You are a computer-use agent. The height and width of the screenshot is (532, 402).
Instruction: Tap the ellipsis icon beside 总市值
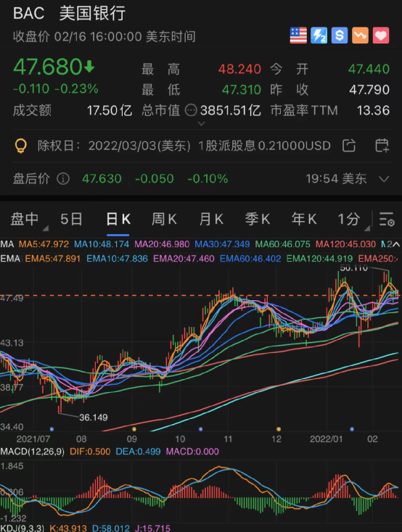tap(191, 110)
